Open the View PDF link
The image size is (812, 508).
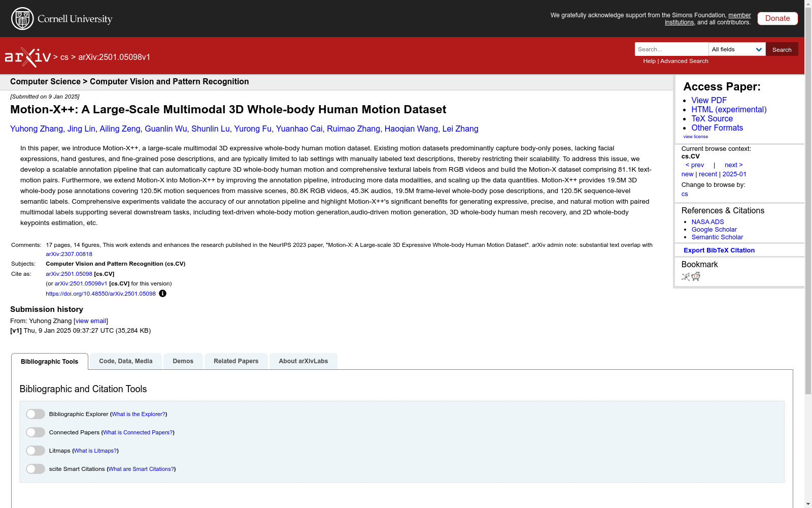[709, 101]
